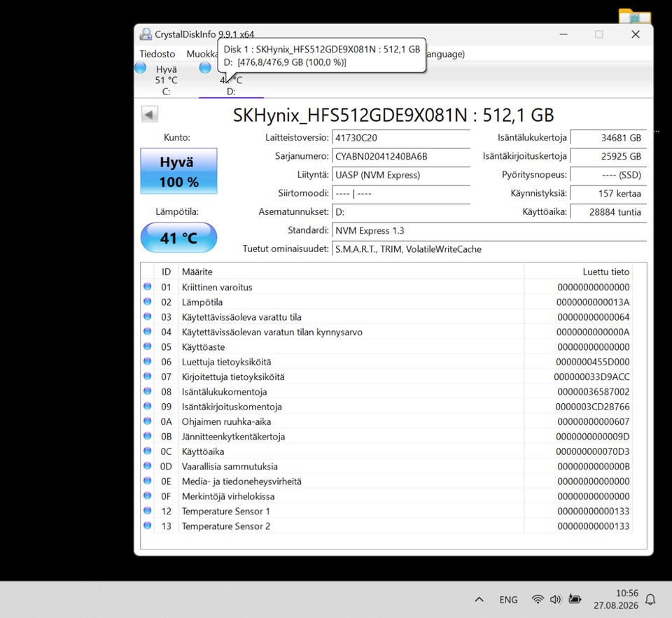This screenshot has width=672, height=618.
Task: Click the blue status orb of the D: drive
Action: coord(205,68)
